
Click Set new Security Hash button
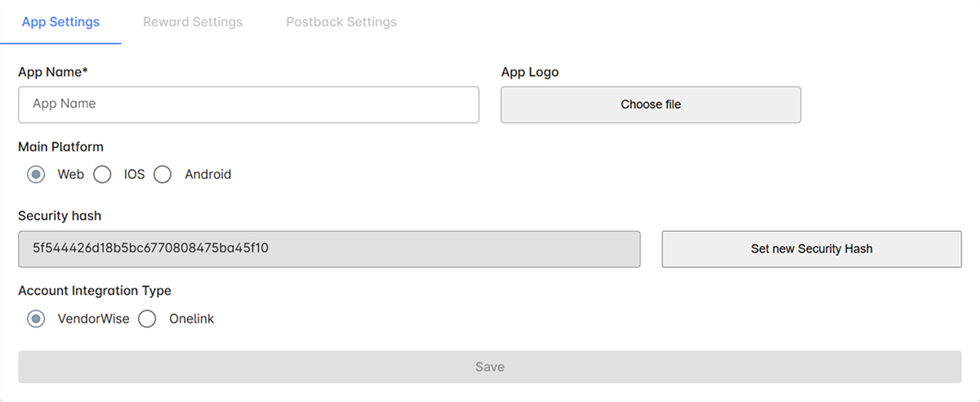pyautogui.click(x=811, y=249)
